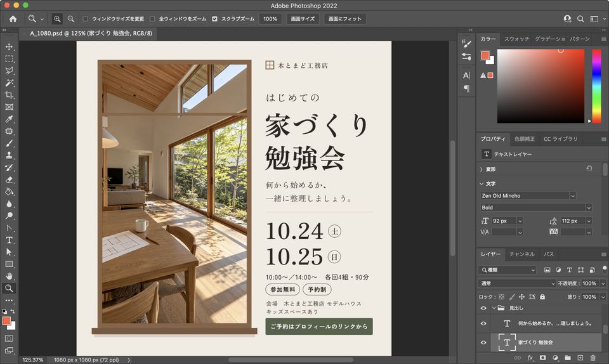609x364 pixels.
Task: Toggle layer filtering switch on or off
Action: pos(605,269)
